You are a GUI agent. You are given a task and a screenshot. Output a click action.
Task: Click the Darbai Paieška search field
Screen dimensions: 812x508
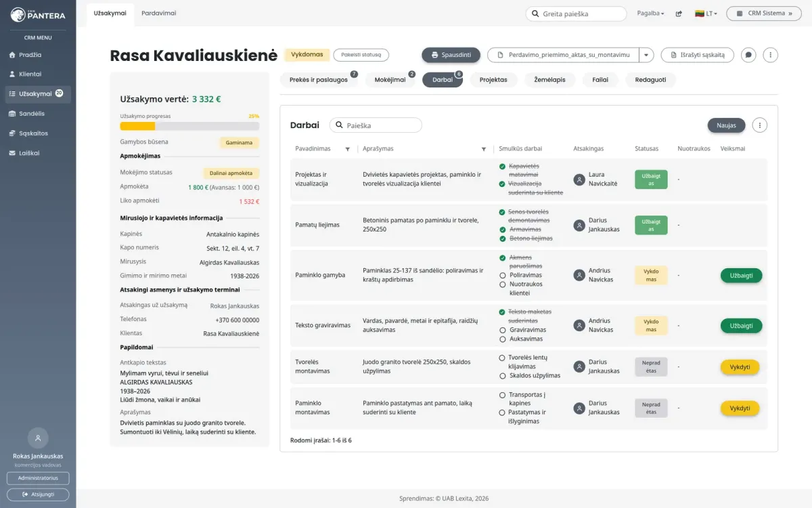pyautogui.click(x=376, y=125)
